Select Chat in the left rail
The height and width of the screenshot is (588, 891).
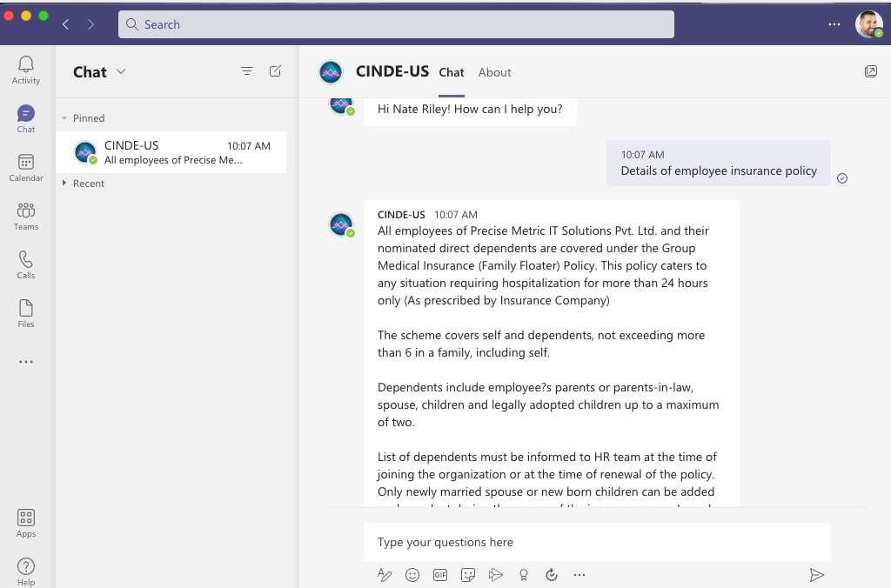coord(26,119)
